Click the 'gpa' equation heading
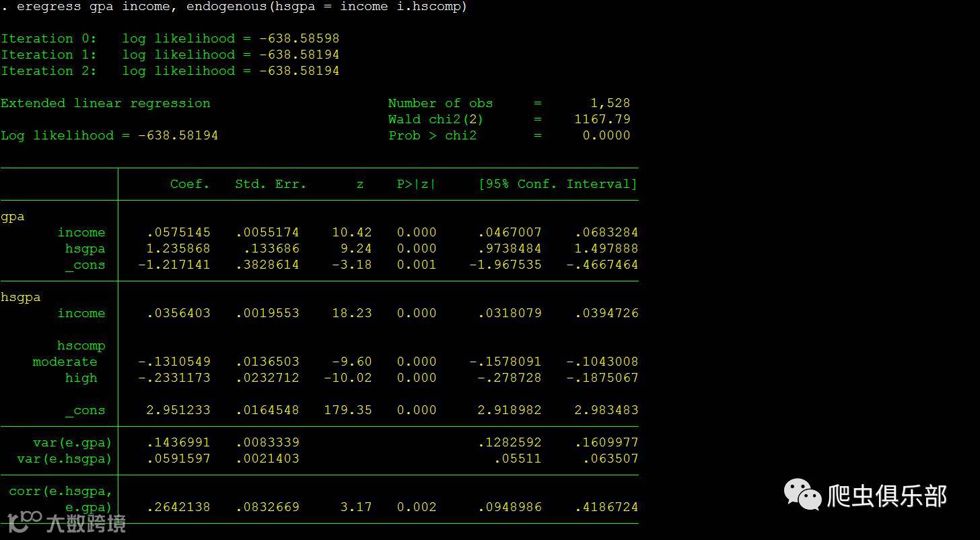 (x=13, y=216)
